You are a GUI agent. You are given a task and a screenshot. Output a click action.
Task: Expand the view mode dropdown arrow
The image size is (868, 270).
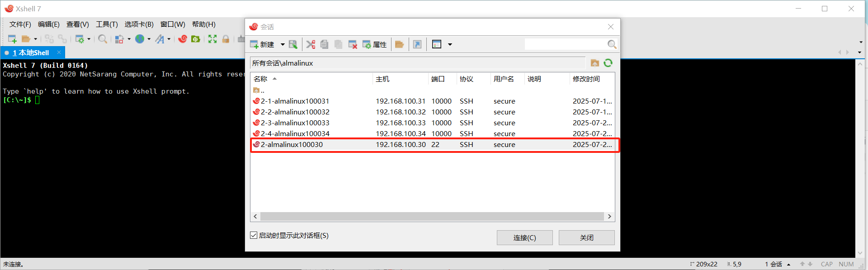450,44
